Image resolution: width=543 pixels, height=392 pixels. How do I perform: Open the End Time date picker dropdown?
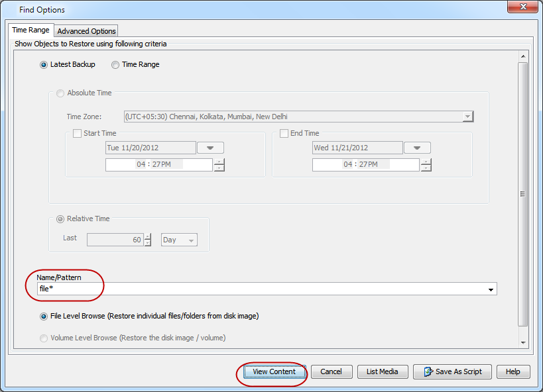click(x=417, y=148)
